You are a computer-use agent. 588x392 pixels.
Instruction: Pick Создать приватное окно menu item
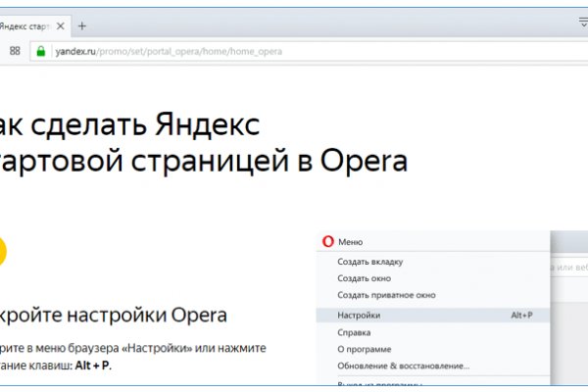click(x=386, y=295)
